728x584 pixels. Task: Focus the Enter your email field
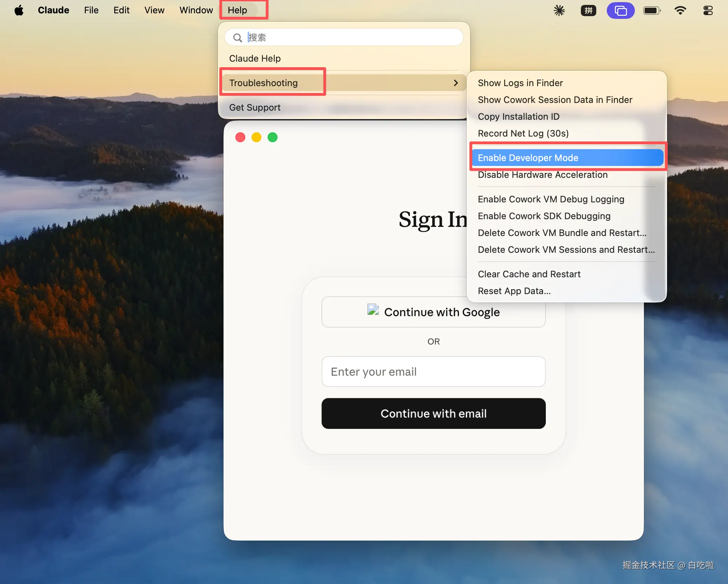pos(434,371)
